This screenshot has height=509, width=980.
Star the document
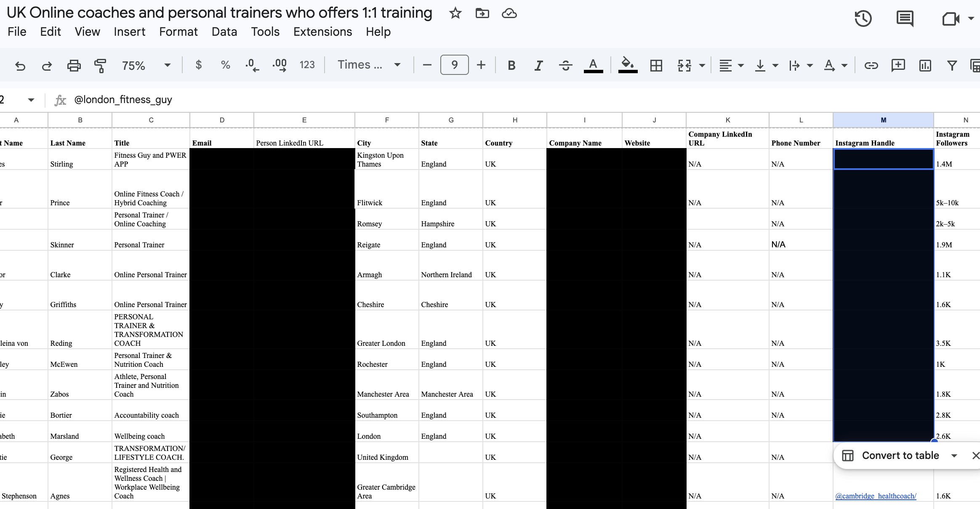(455, 13)
